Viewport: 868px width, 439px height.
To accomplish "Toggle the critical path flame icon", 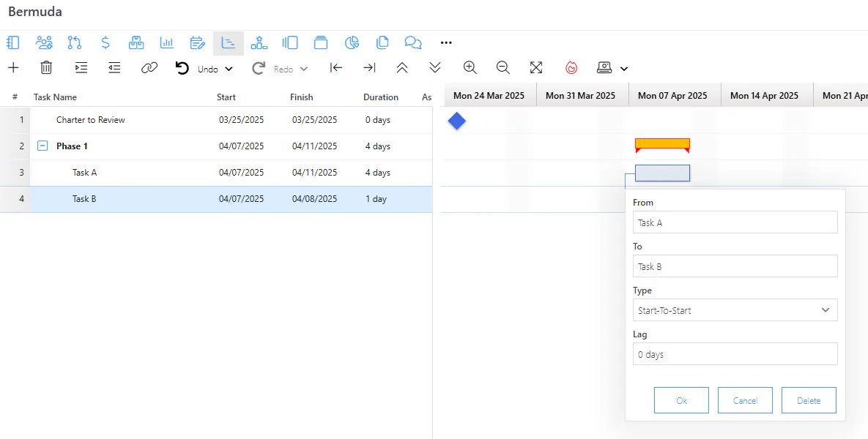I will coord(571,67).
